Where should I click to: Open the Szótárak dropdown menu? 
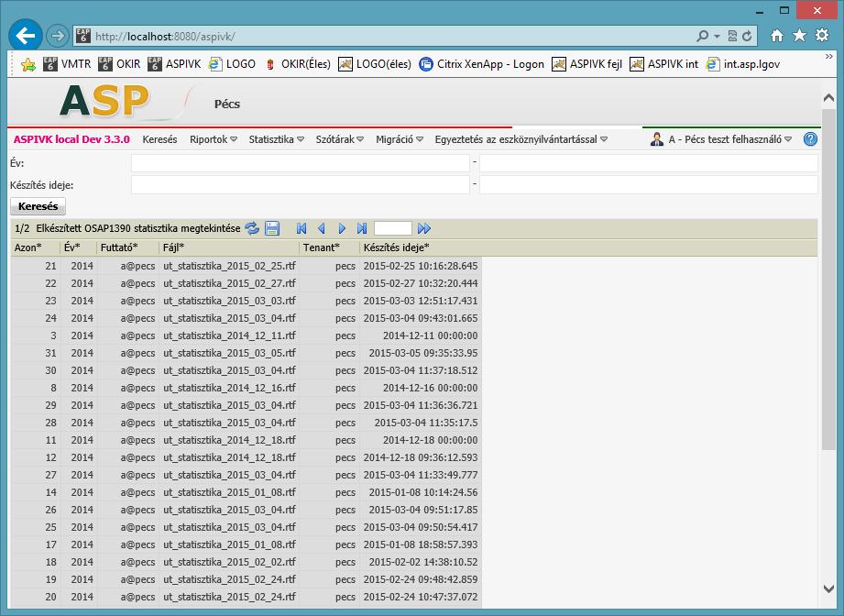[340, 139]
